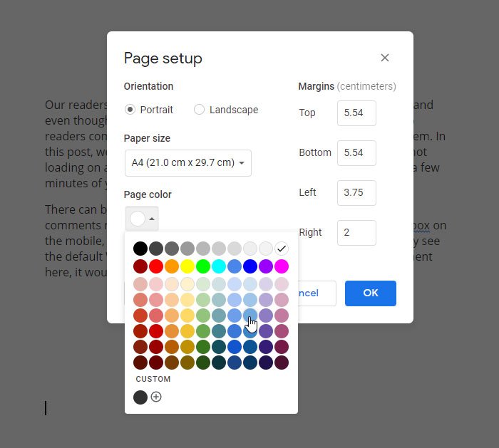Select the magenta color swatch

282,266
